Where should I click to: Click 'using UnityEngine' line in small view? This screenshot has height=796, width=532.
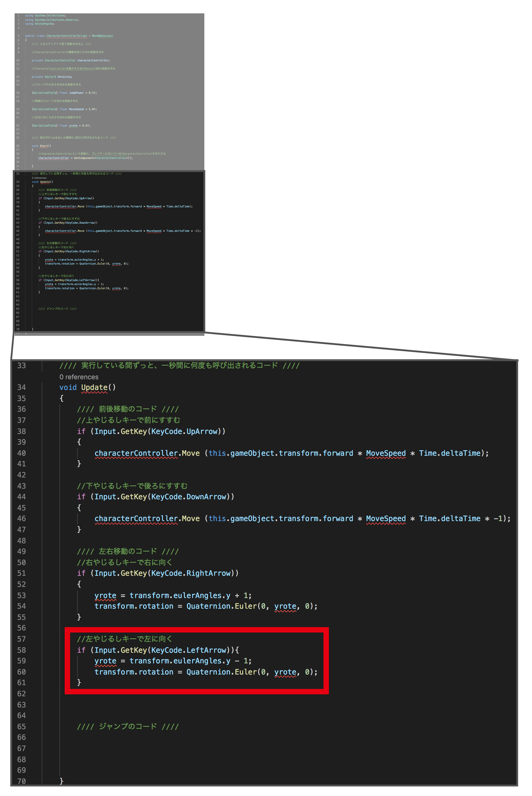pos(39,24)
